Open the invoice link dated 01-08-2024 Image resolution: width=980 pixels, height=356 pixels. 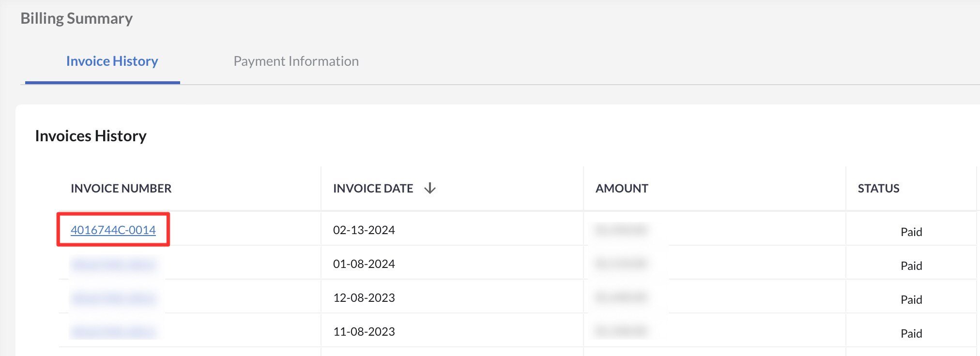point(113,264)
